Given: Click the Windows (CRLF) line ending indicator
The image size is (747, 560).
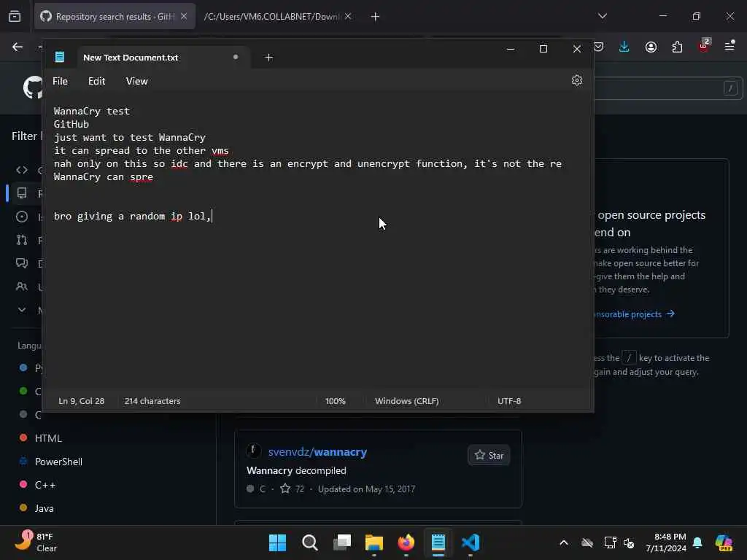Looking at the screenshot, I should (x=407, y=401).
